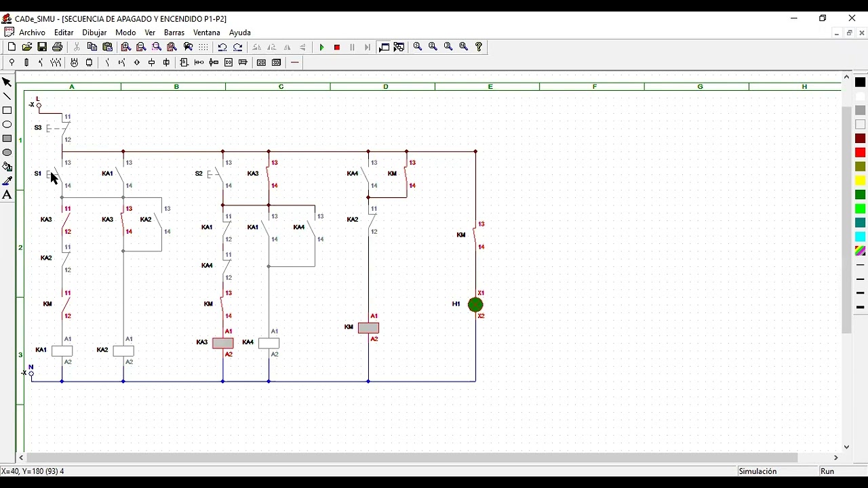Actuate the S3 stop pushbutton

[58, 128]
